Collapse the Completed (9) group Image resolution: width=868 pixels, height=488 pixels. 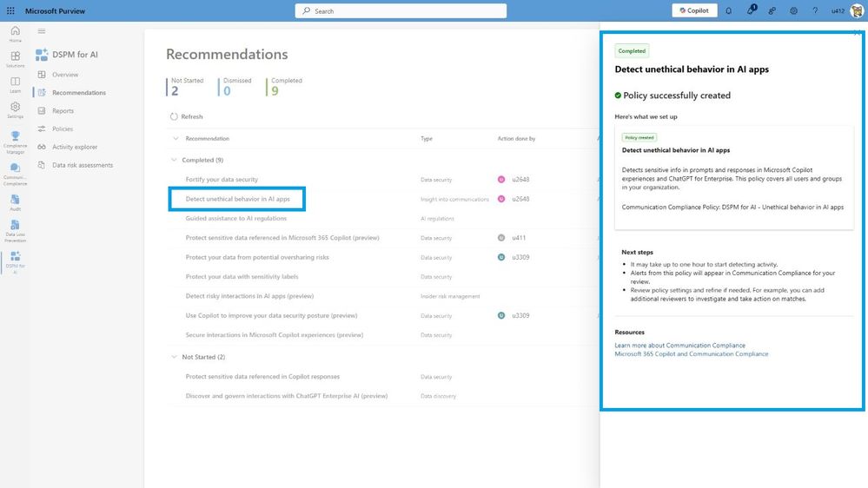click(x=174, y=160)
